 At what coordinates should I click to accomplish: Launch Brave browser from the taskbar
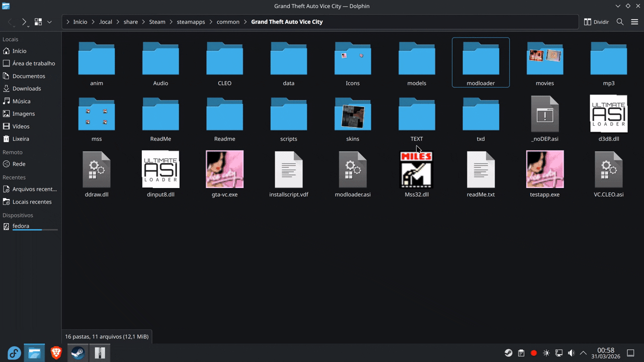pyautogui.click(x=56, y=353)
